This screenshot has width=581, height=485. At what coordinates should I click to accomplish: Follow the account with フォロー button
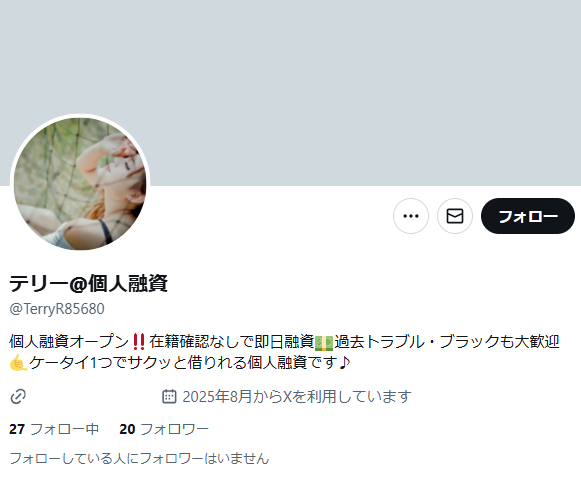pos(528,216)
